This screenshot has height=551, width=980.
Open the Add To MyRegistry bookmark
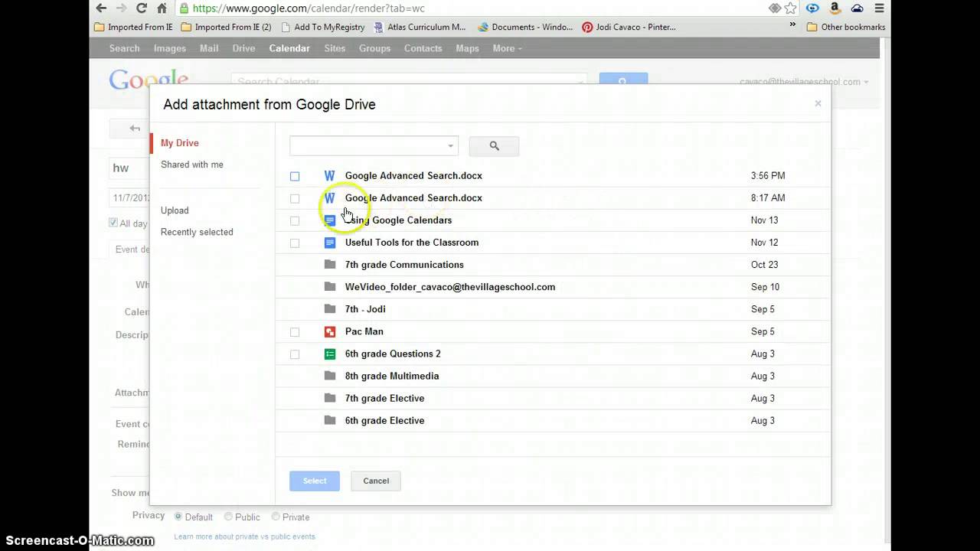click(322, 27)
